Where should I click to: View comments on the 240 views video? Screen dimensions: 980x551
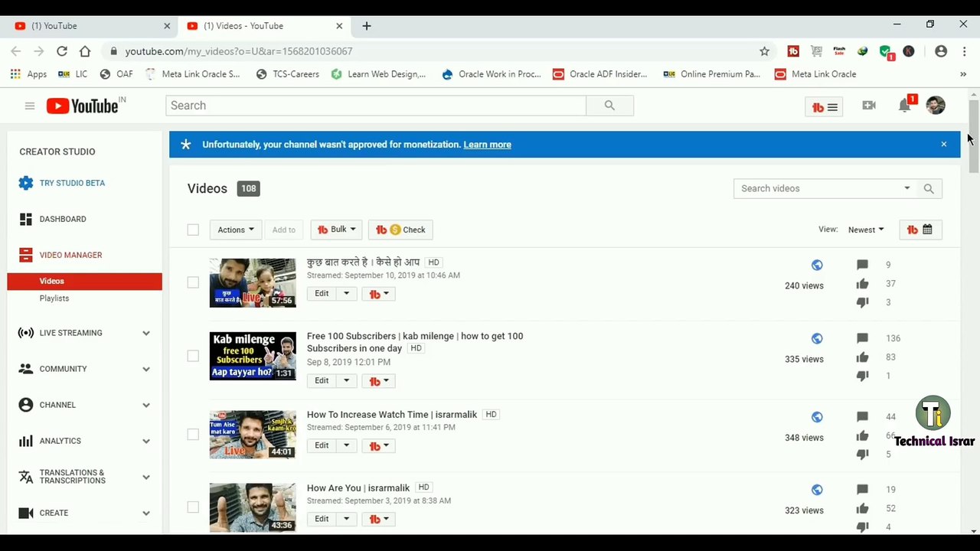tap(862, 265)
